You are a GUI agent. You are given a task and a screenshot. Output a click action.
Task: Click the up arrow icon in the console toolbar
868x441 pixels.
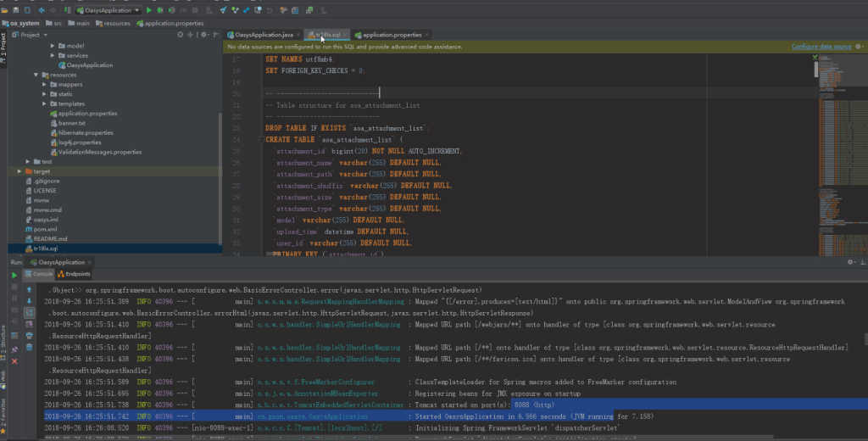(x=30, y=290)
